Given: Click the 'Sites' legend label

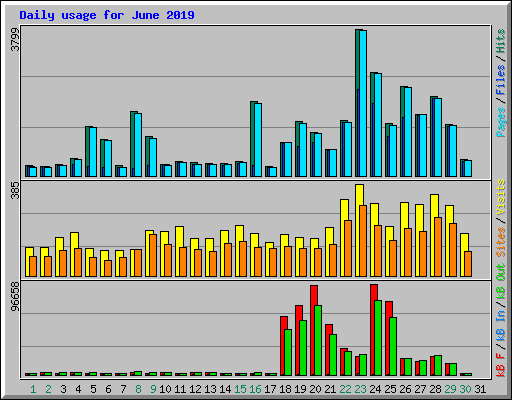Looking at the screenshot, I should [x=501, y=242].
